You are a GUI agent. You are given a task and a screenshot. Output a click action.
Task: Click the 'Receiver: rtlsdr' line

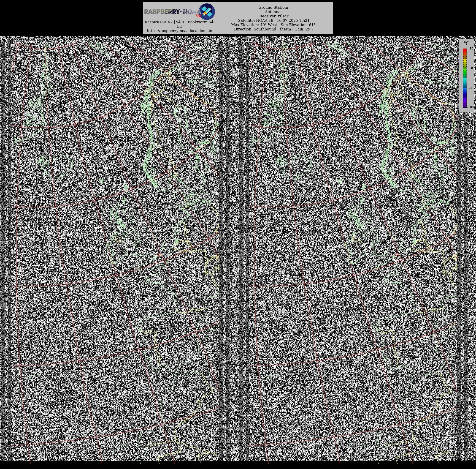[x=274, y=16]
